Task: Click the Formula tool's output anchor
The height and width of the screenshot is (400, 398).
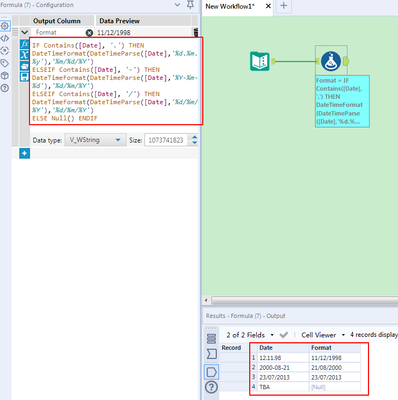Action: click(346, 61)
